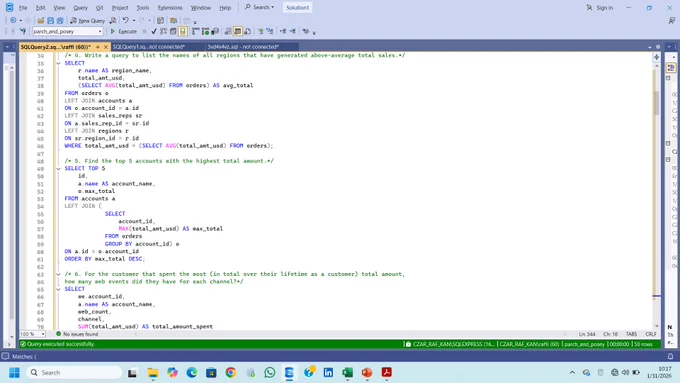Open the open-documents list dropdown arrow
The height and width of the screenshot is (383, 680).
click(650, 47)
